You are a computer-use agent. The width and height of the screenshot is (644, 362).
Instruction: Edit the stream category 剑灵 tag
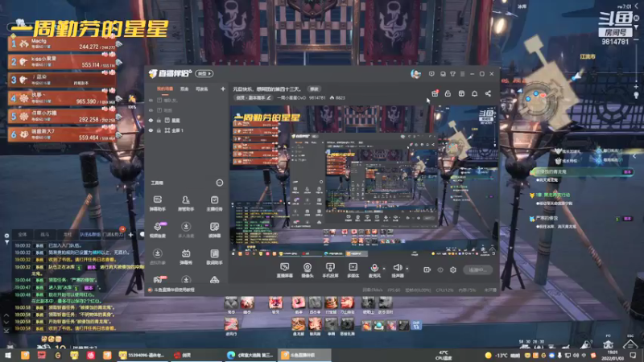254,97
